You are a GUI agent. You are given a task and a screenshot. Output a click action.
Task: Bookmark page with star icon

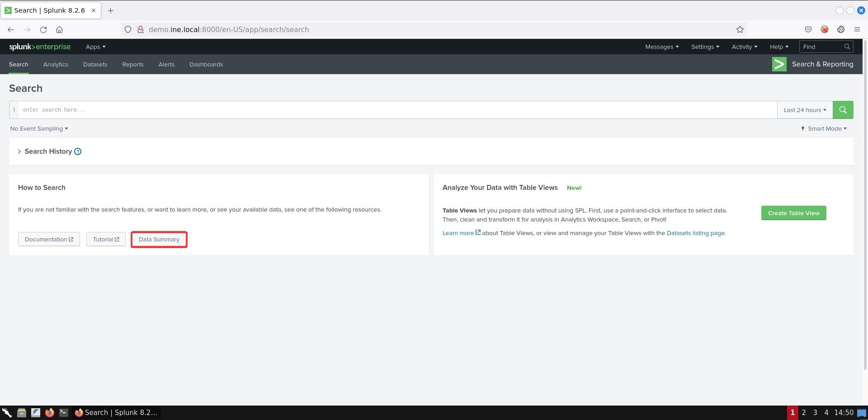point(740,29)
